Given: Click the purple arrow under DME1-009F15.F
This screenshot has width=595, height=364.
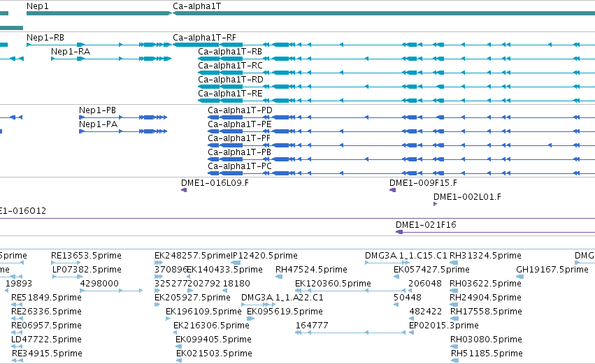Looking at the screenshot, I should [x=393, y=190].
